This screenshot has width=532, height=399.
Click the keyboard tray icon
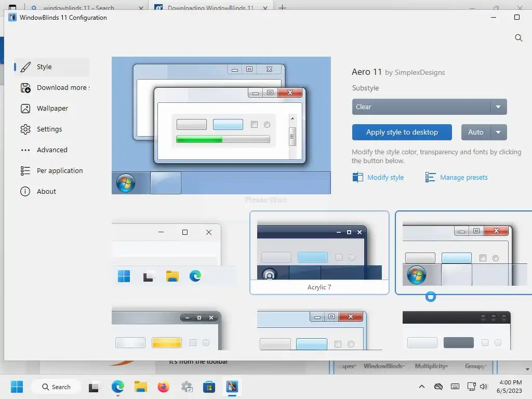click(x=455, y=387)
